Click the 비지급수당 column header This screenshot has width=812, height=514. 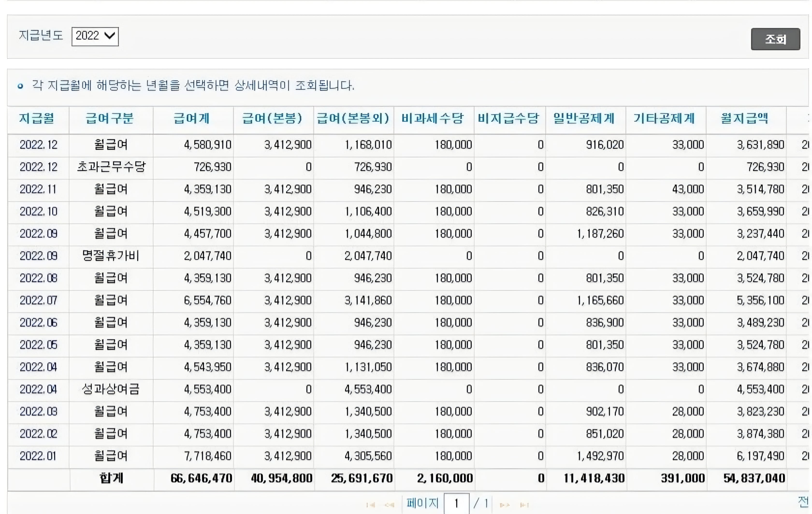pos(508,118)
